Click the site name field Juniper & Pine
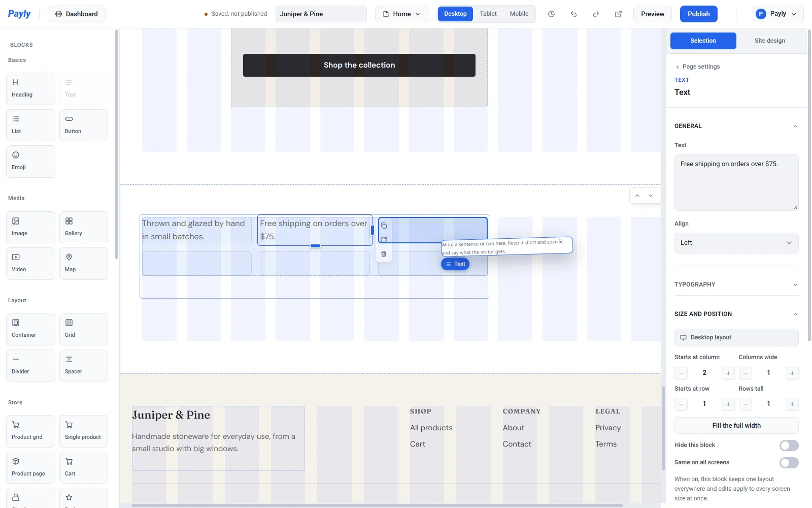 coord(321,14)
